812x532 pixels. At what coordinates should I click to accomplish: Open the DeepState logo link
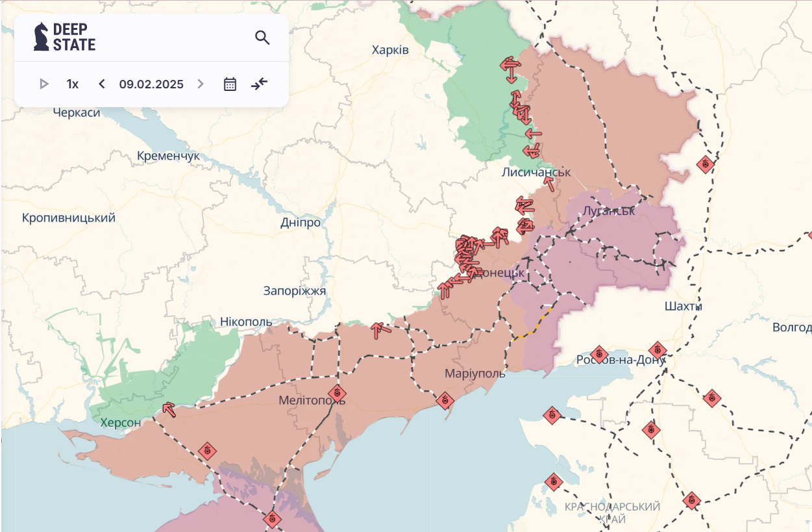tap(64, 37)
